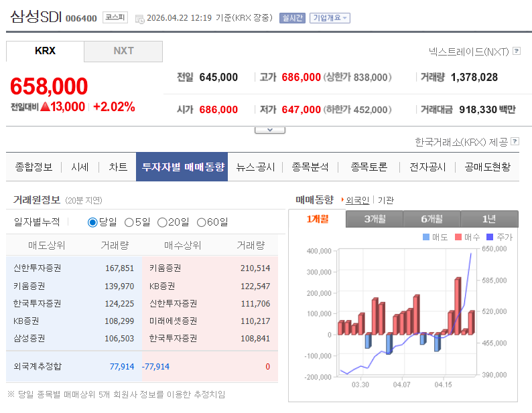Screen dimensions: 532x413
Task: Click the 04.15 date label on the chart
Action: coord(443,384)
